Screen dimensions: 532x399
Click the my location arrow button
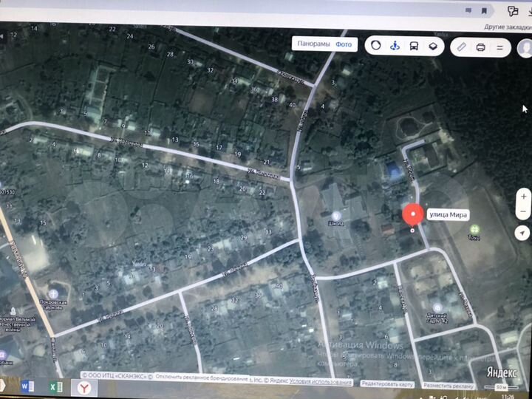click(522, 233)
